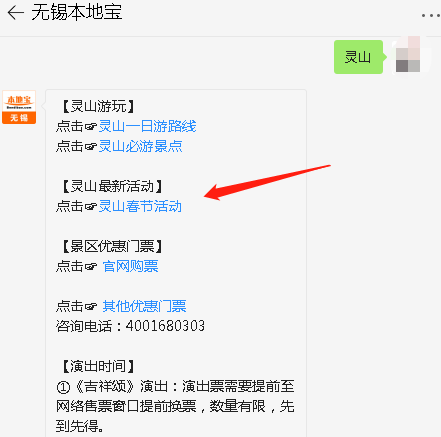Tap the 无锡本地宝 account avatar
Screen dimensions: 441x437
19,107
